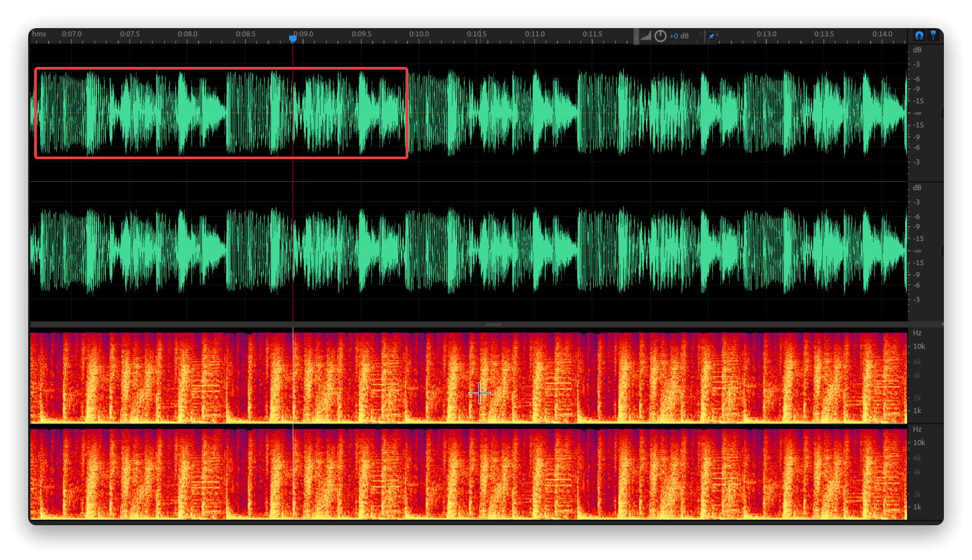Click inside the lower spectrogram display
Image resolution: width=972 pixels, height=560 pixels.
click(469, 472)
